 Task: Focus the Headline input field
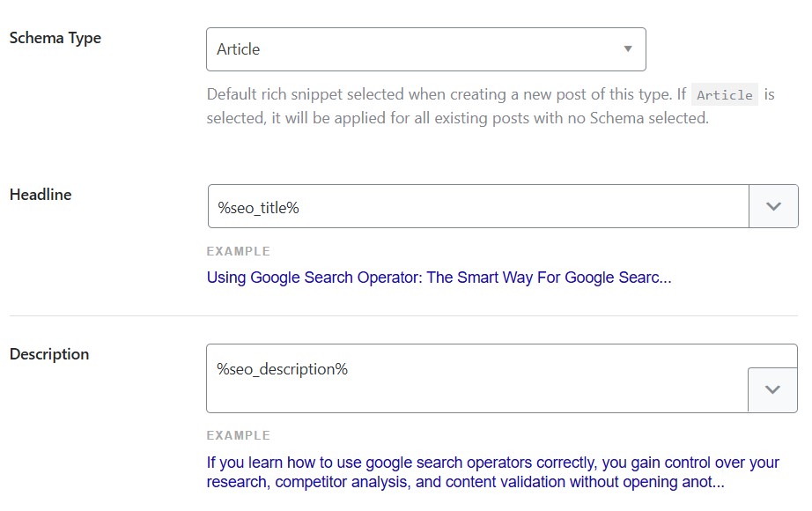pos(528,207)
